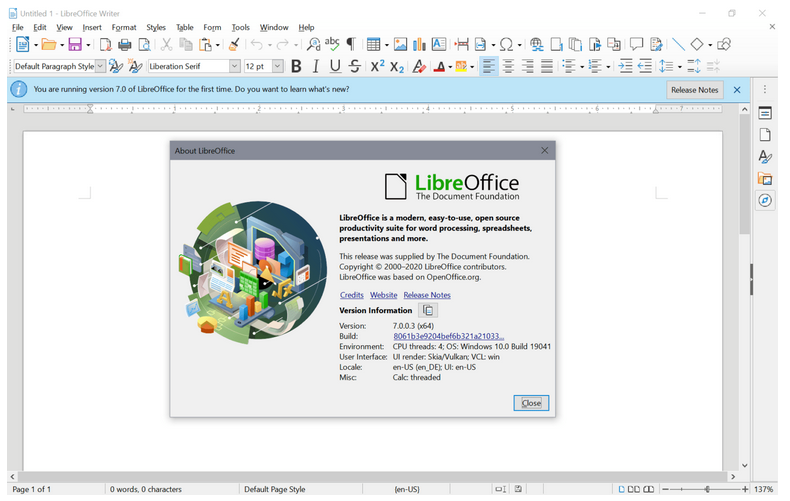Insert a comment

coord(636,44)
